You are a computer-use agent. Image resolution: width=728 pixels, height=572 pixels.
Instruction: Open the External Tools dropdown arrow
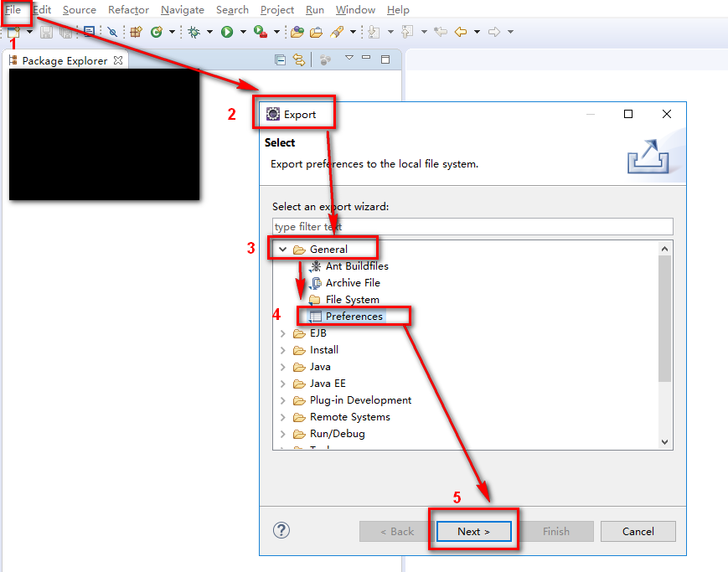coord(276,32)
